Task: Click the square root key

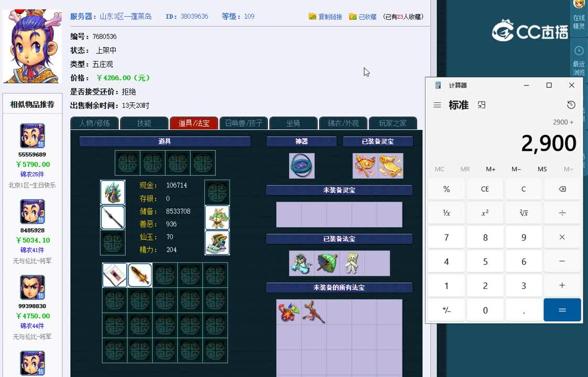Action: point(524,213)
